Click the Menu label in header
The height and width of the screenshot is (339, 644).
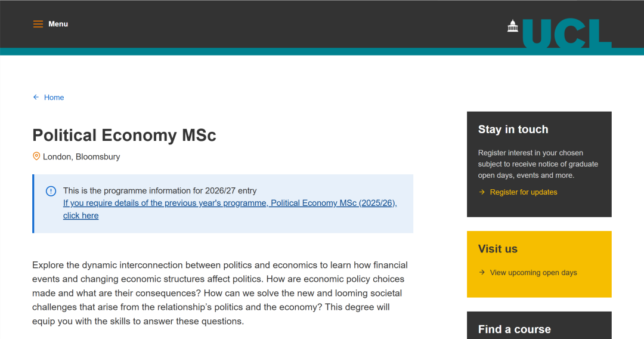(x=58, y=24)
